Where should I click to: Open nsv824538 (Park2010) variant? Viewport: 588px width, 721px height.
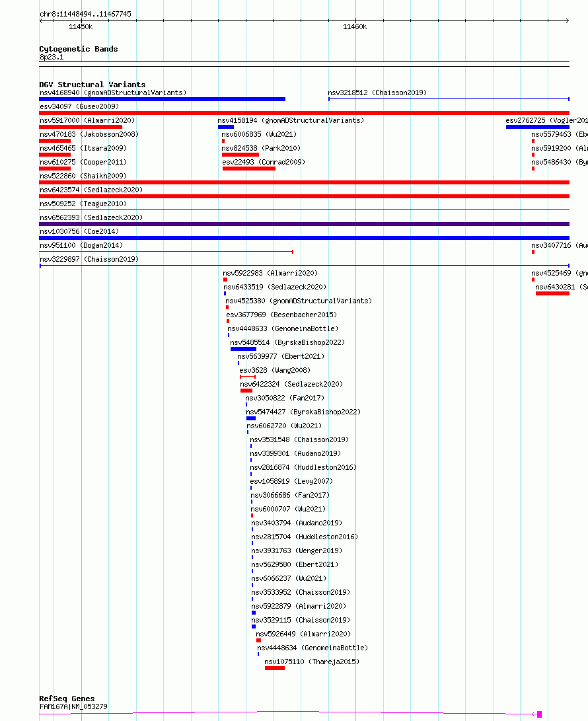point(261,147)
